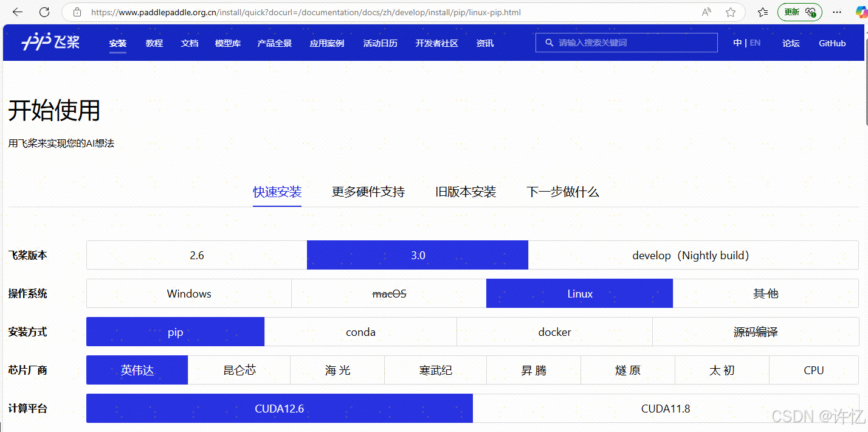Select CUDA12.6 compute platform

click(x=280, y=408)
